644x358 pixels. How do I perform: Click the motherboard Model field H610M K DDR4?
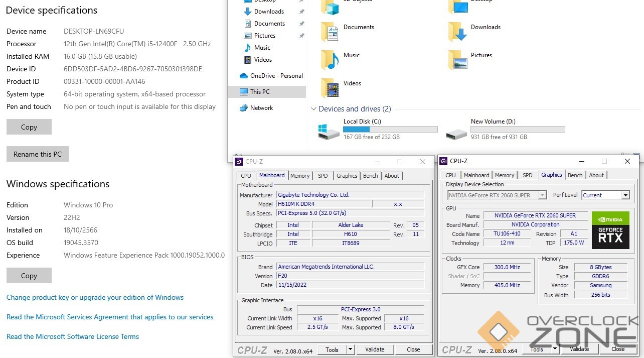tap(324, 204)
